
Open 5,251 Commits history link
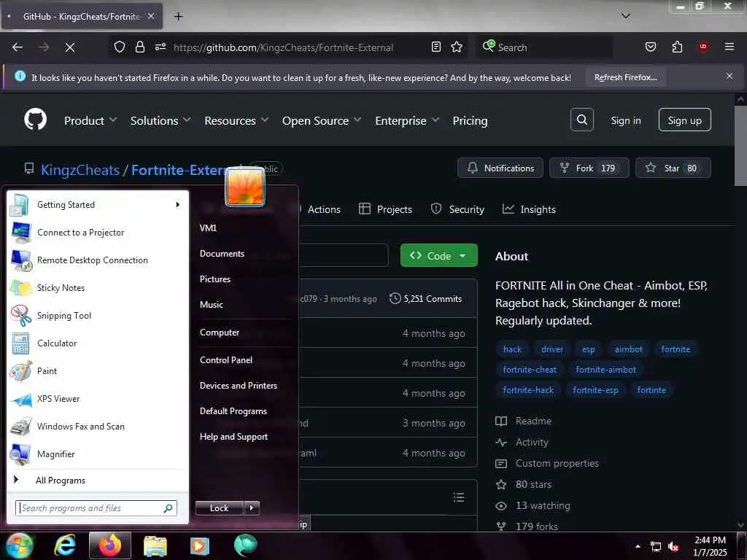(x=426, y=298)
